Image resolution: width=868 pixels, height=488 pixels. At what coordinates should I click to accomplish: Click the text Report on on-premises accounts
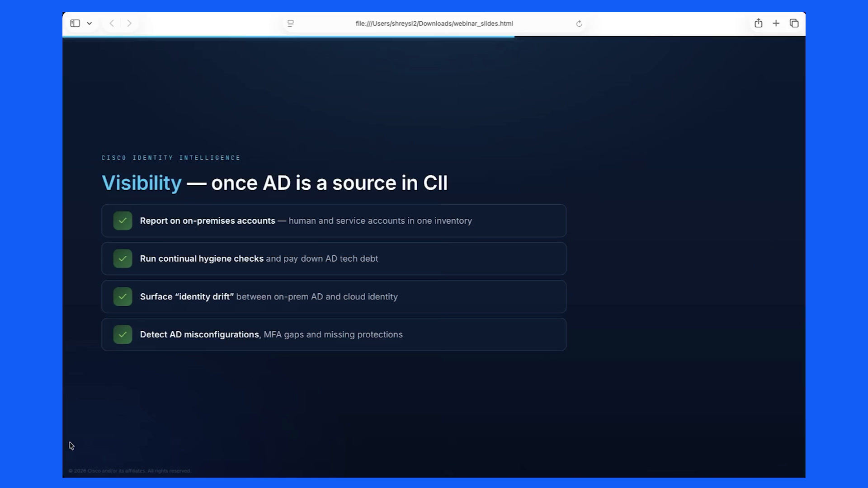(208, 221)
